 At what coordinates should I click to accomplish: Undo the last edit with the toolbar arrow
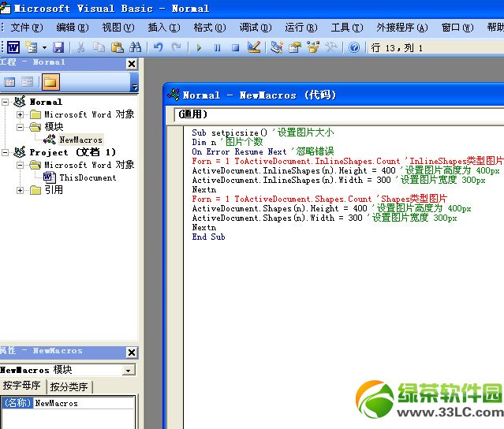[x=159, y=47]
